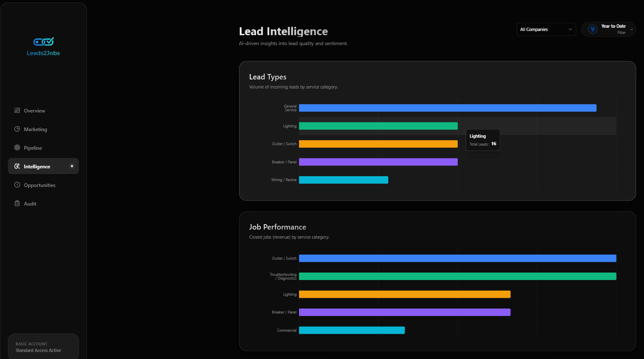Click the Lead Intelligence page heading

click(283, 31)
